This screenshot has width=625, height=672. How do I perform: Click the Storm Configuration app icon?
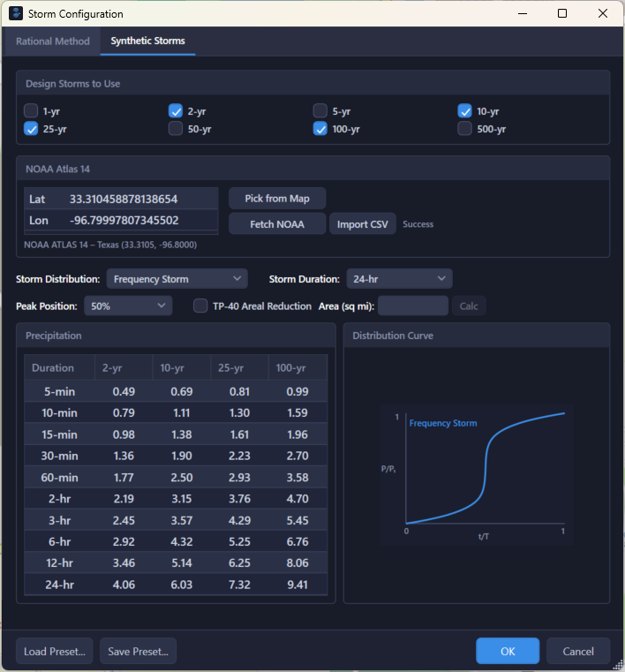pyautogui.click(x=15, y=14)
